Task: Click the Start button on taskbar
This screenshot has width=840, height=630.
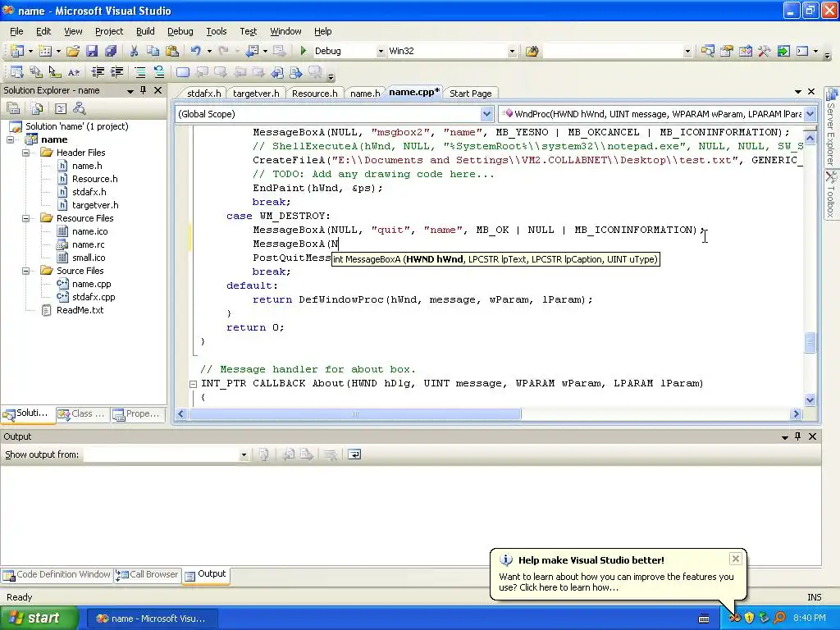Action: [x=39, y=619]
